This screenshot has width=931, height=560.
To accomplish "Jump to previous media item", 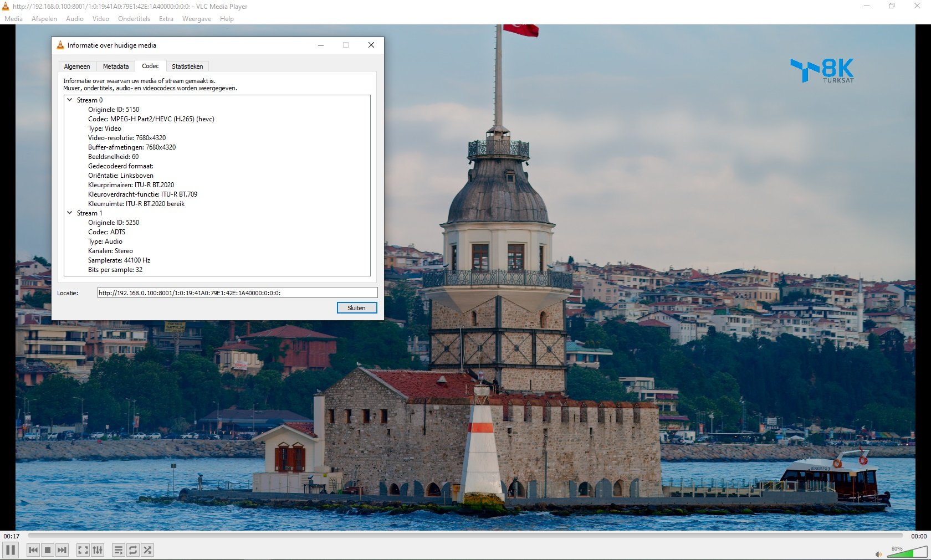I will [33, 550].
